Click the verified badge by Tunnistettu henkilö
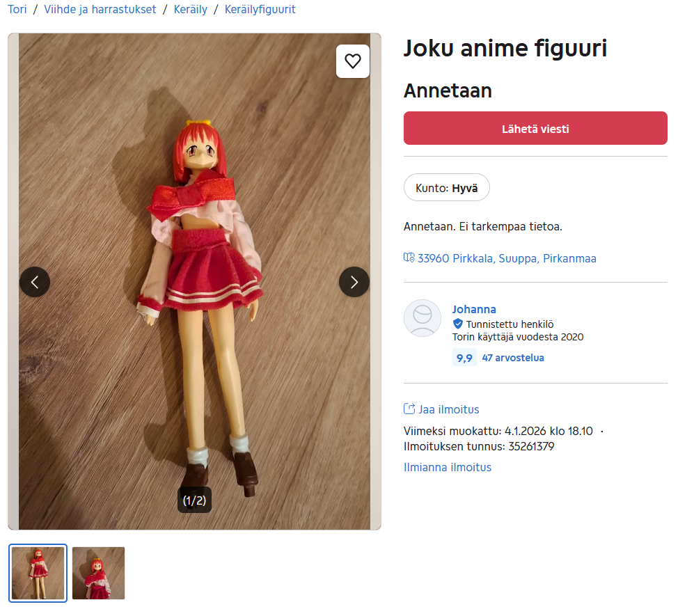The width and height of the screenshot is (687, 616). [458, 324]
